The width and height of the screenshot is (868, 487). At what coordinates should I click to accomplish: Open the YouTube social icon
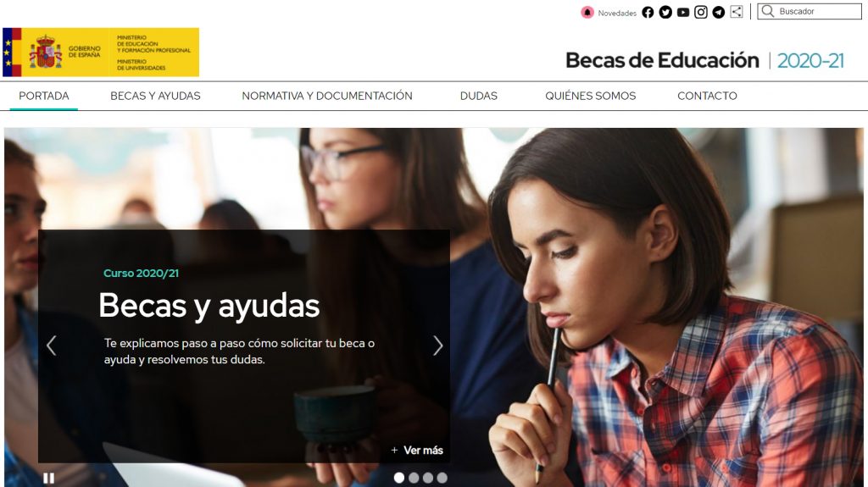click(683, 12)
